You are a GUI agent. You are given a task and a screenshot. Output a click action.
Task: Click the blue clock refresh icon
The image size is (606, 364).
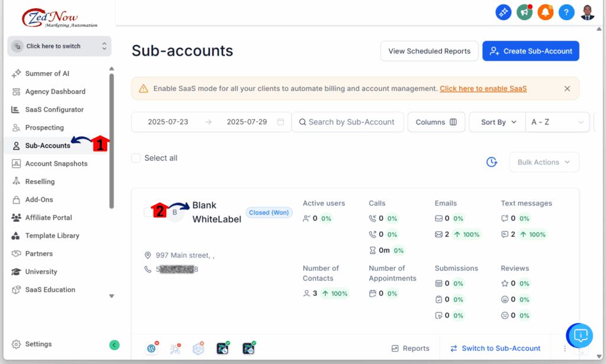(x=492, y=162)
